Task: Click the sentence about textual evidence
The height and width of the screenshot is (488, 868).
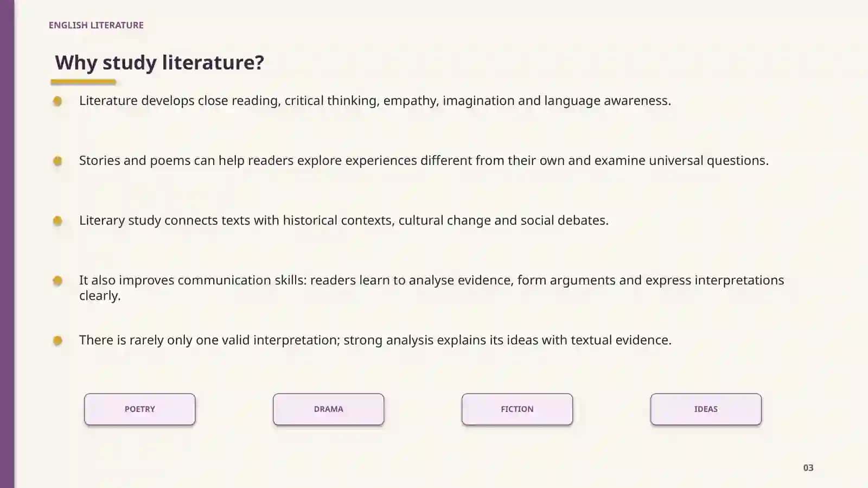Action: (x=375, y=340)
